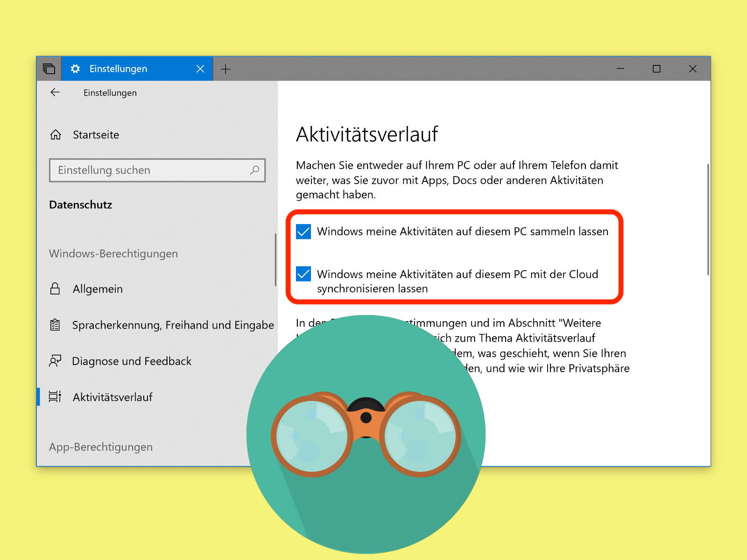Viewport: 747px width, 560px height.
Task: Click the Datenschutz heading
Action: 81,204
